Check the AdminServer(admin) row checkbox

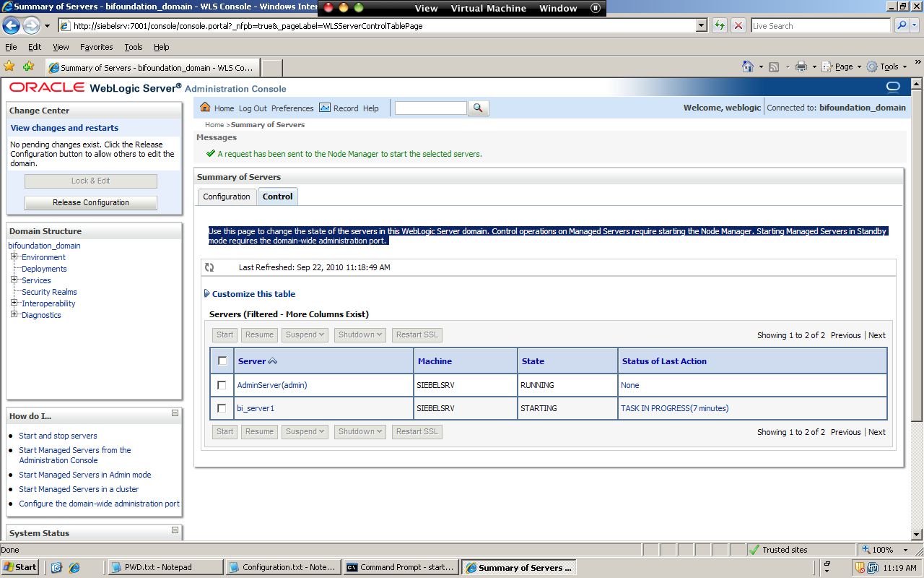(222, 385)
